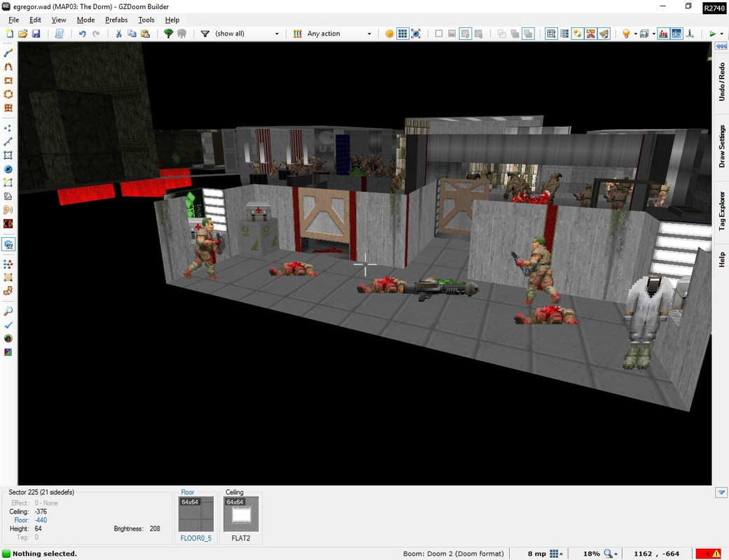Create a new map with the toolbar icon
This screenshot has width=729, height=560.
click(9, 34)
